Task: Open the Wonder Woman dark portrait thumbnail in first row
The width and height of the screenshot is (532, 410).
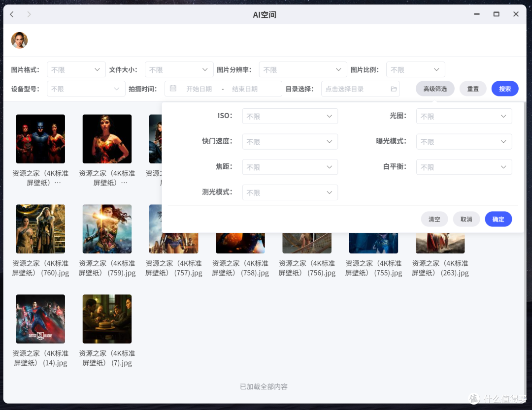Action: pyautogui.click(x=107, y=139)
